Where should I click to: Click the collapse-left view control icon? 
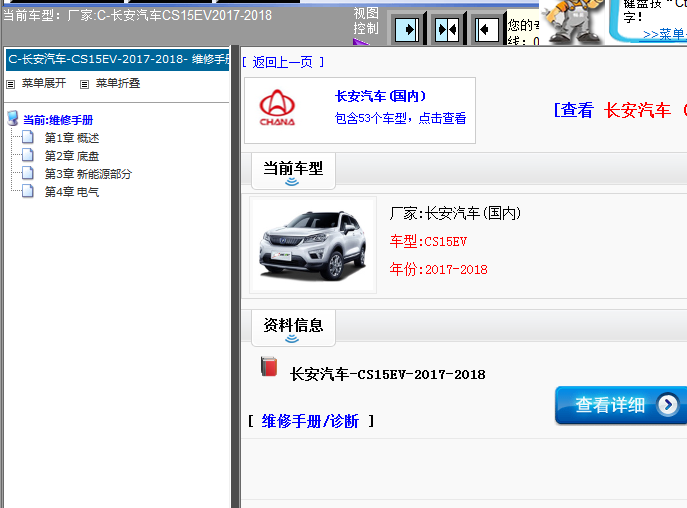pos(487,30)
